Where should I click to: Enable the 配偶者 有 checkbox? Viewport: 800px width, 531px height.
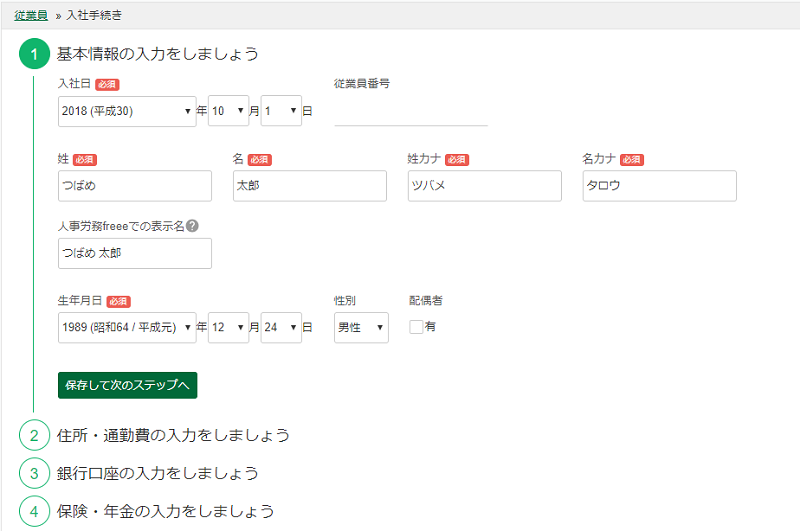(416, 326)
